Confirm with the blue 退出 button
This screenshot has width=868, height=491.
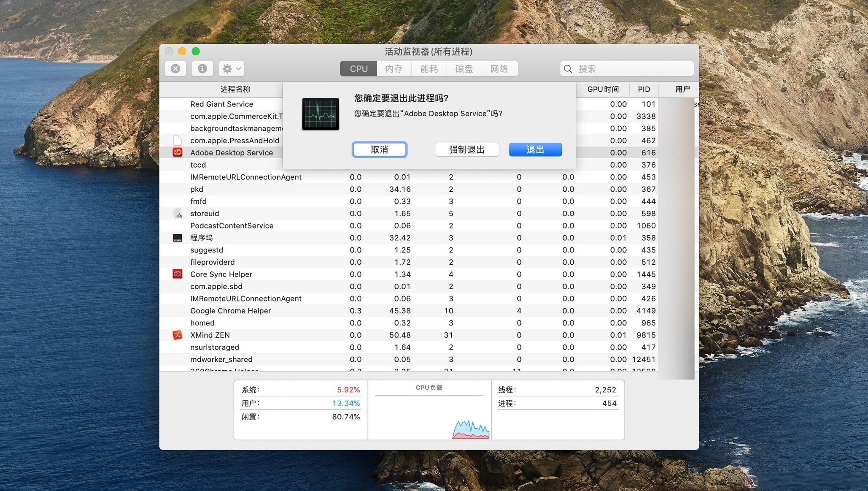click(535, 149)
